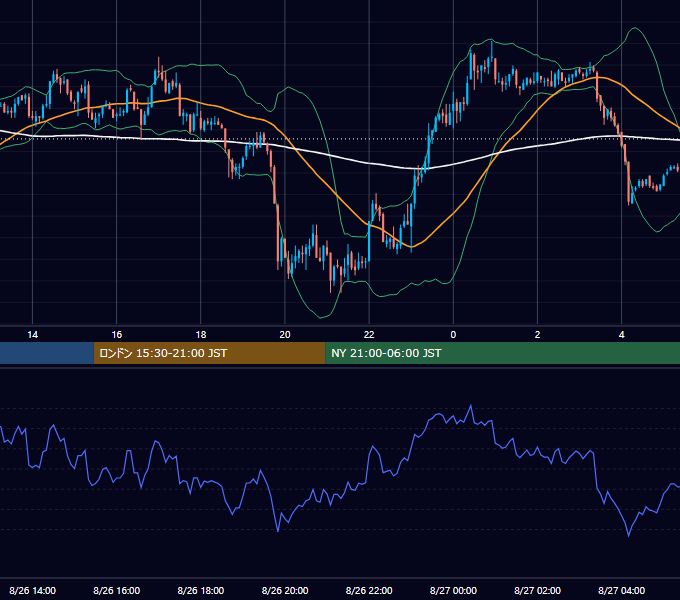Click the 16 hour label on price chart axis

coord(117,335)
